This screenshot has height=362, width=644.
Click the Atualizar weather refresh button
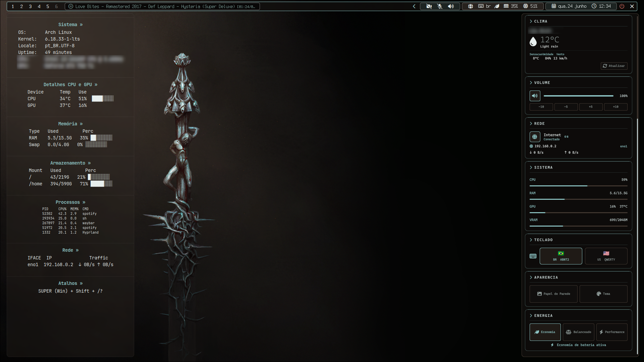614,66
